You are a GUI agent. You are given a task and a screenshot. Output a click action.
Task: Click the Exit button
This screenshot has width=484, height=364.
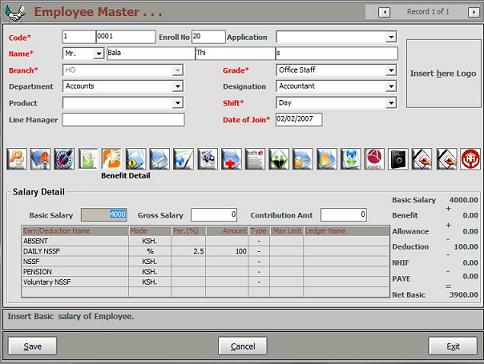[453, 346]
